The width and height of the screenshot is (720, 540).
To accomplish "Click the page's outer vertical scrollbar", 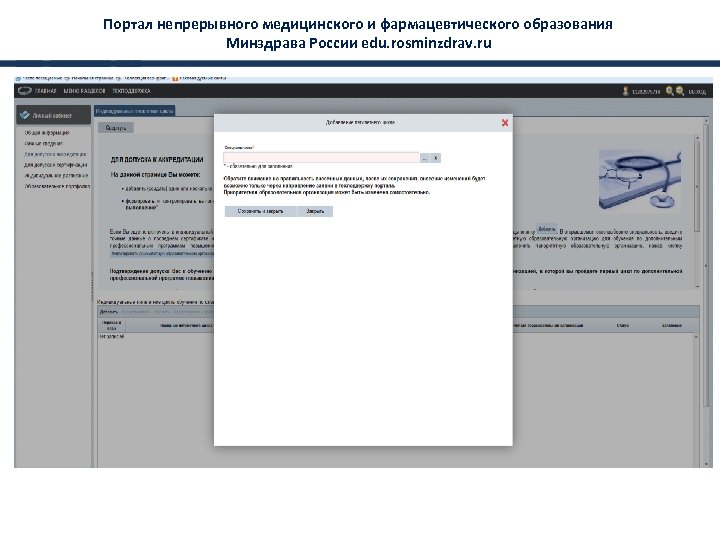I will click(x=706, y=292).
